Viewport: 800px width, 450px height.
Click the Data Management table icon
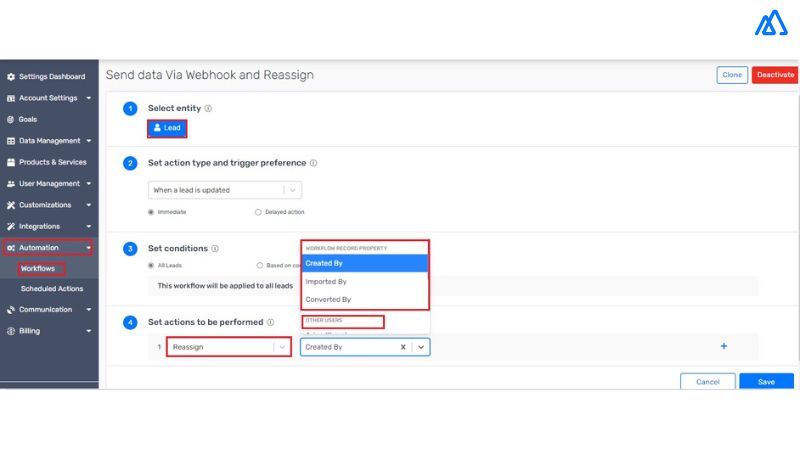pyautogui.click(x=11, y=141)
